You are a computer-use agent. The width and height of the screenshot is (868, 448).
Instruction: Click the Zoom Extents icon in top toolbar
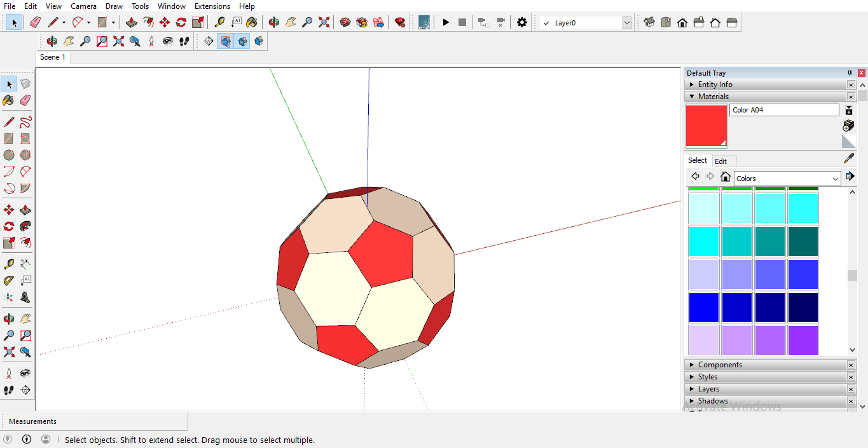click(x=324, y=22)
